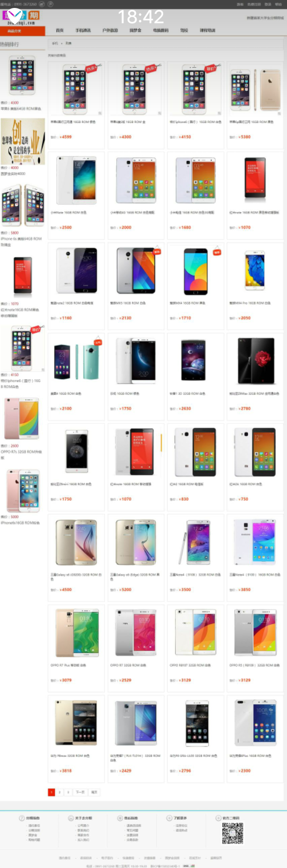
Task: Click the 售后服务 footer section icon
Action: coord(120,818)
